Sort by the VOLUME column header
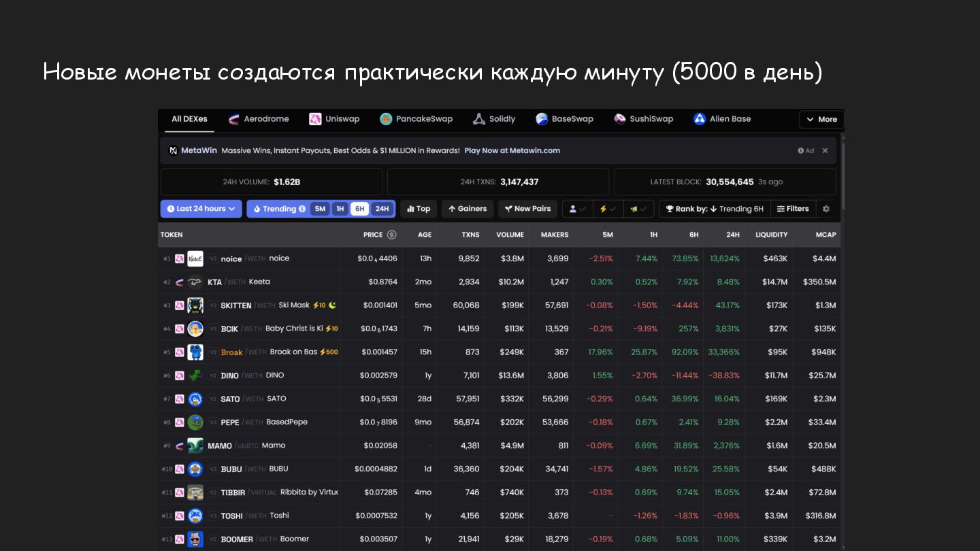This screenshot has width=980, height=551. tap(510, 235)
